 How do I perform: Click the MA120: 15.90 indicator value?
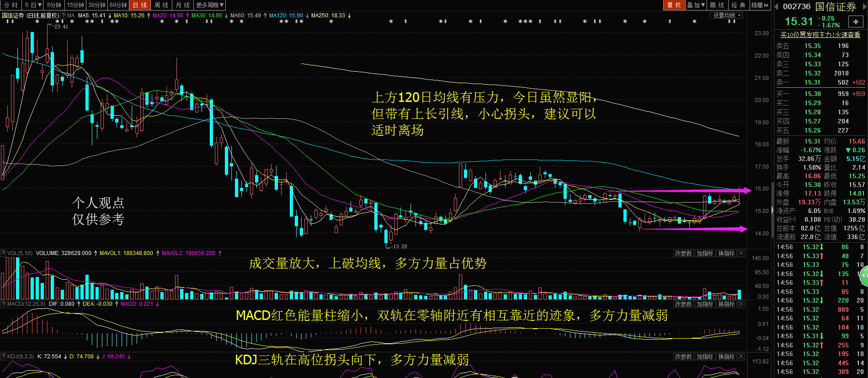tap(286, 16)
